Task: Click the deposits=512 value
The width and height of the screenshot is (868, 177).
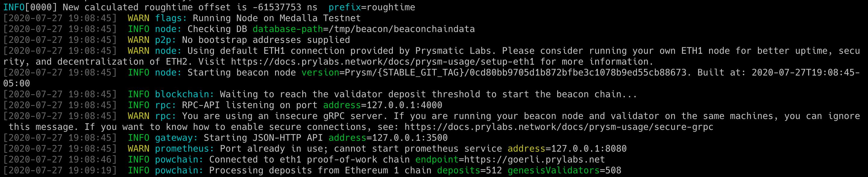Action: click(x=470, y=171)
